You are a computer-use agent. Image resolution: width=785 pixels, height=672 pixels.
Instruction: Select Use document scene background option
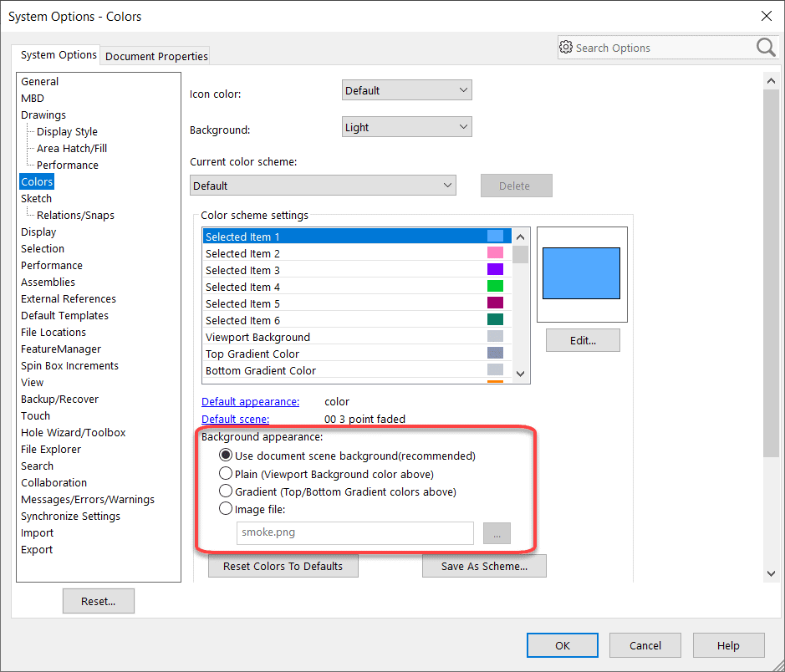point(226,456)
